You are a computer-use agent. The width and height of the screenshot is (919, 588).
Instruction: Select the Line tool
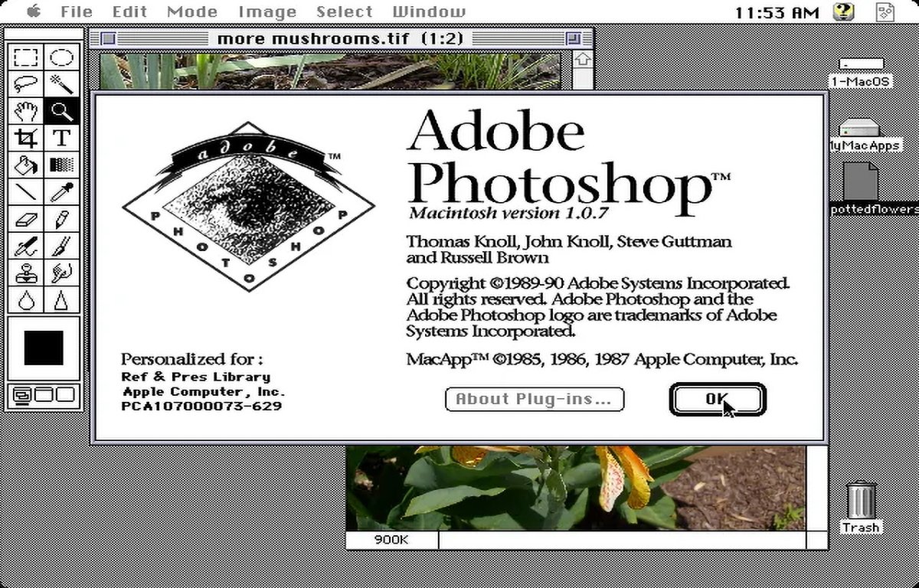click(26, 191)
